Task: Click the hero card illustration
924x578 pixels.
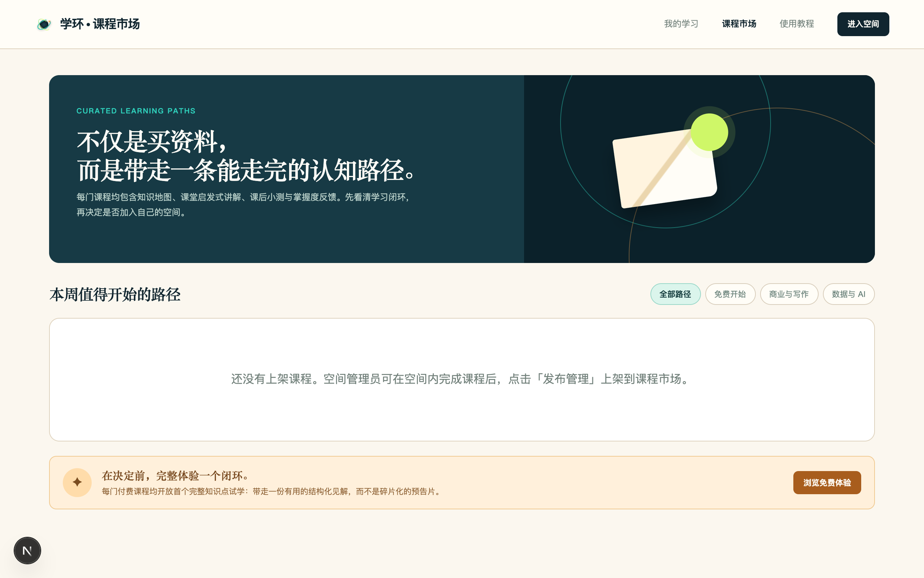Action: coord(665,168)
